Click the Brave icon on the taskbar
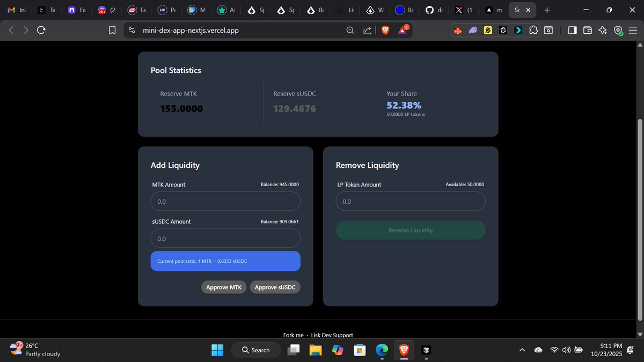 (404, 350)
